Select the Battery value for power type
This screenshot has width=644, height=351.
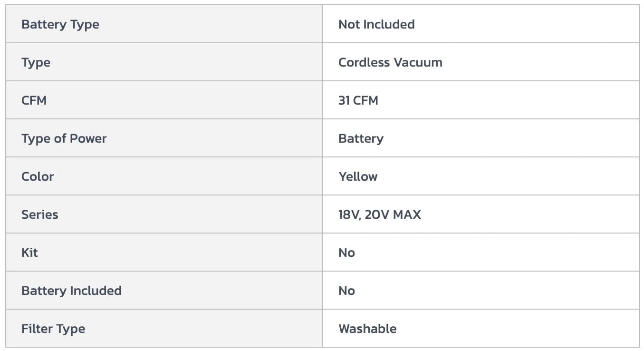[x=361, y=138]
